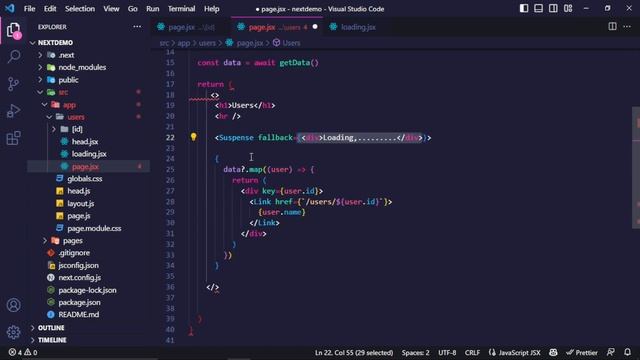Expand the public folder
This screenshot has height=360, width=640.
[40, 80]
